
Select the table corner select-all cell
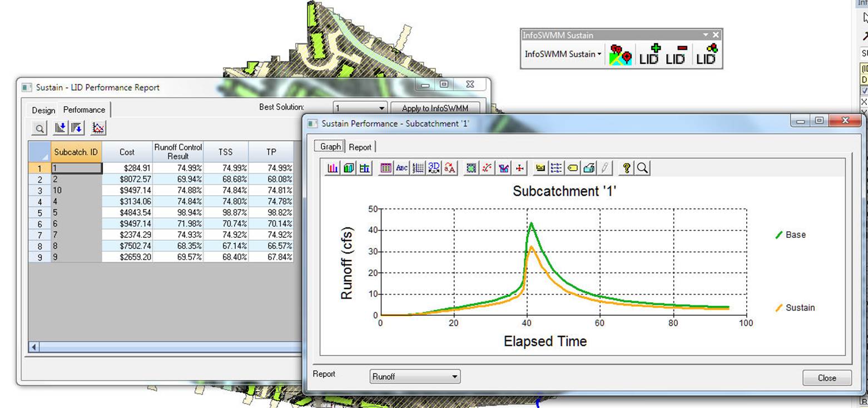click(40, 152)
